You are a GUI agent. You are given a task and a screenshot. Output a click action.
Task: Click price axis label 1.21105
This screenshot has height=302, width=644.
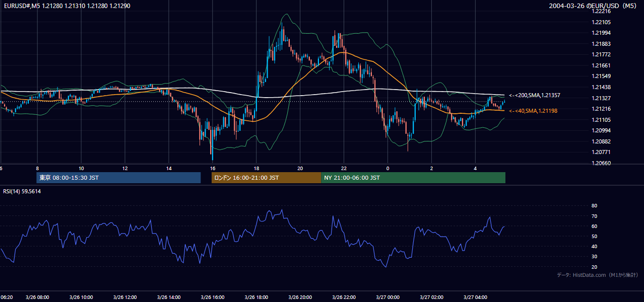pos(601,120)
